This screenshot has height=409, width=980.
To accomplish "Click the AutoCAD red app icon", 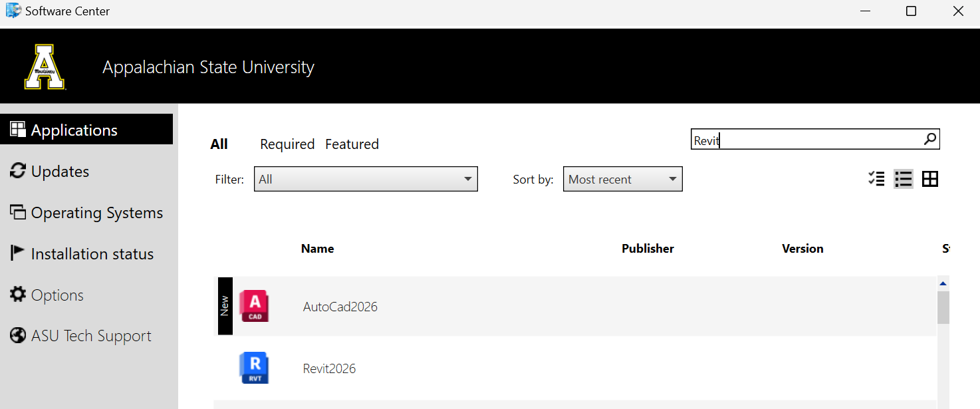I will (x=254, y=306).
